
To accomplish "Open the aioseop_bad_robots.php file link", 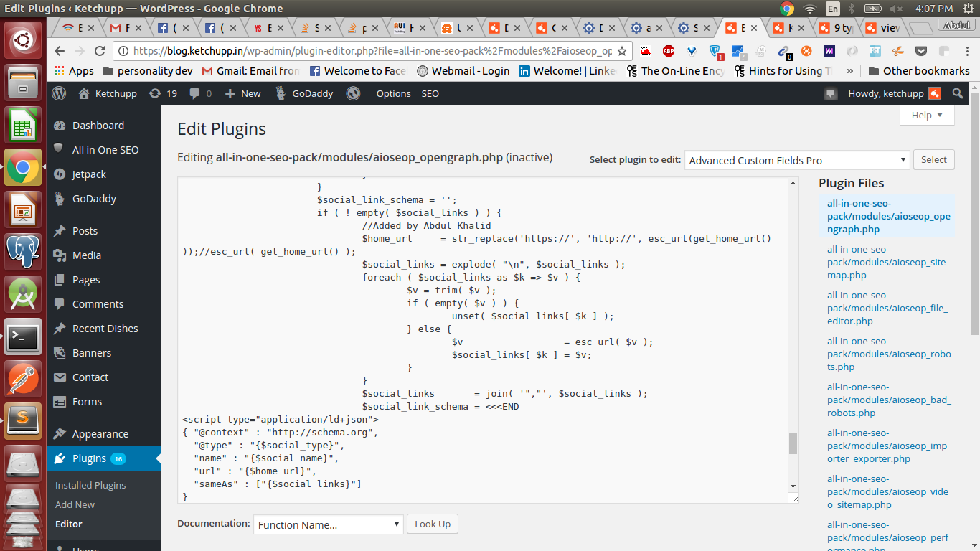I will tap(889, 400).
